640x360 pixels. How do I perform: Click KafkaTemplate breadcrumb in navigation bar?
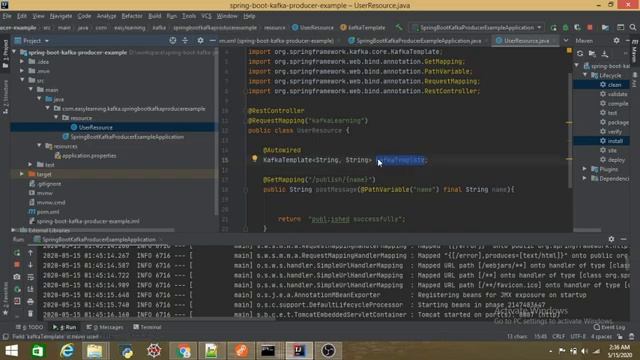click(362, 27)
